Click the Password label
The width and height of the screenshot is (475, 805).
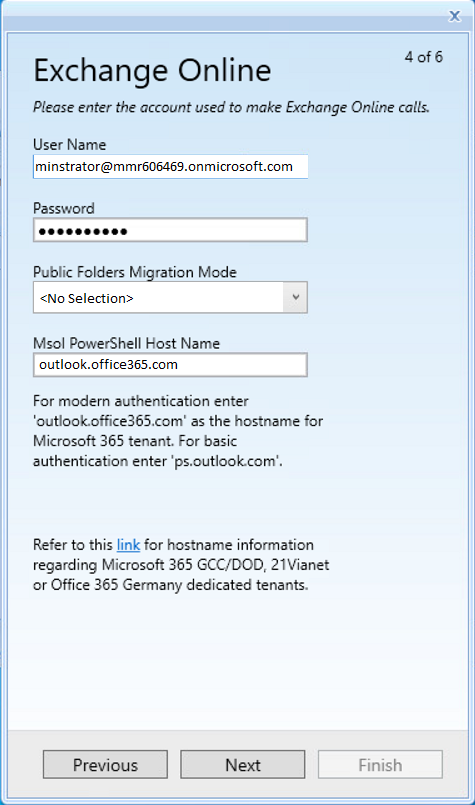pos(64,208)
